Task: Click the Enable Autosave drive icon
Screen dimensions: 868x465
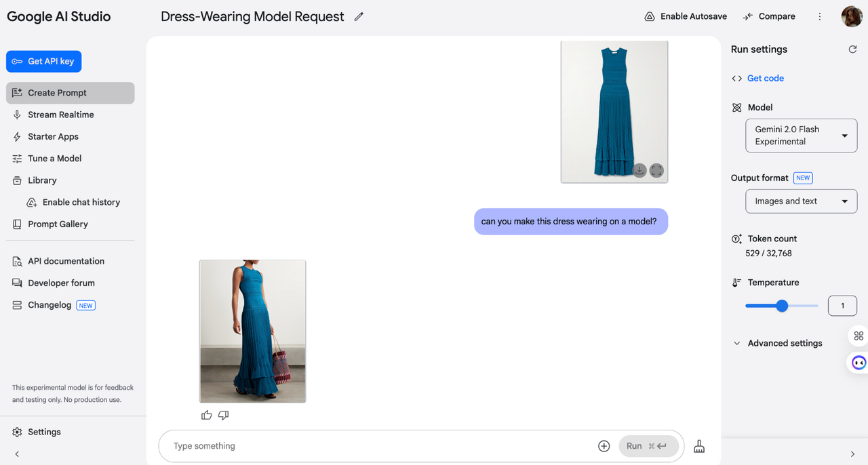Action: click(650, 16)
